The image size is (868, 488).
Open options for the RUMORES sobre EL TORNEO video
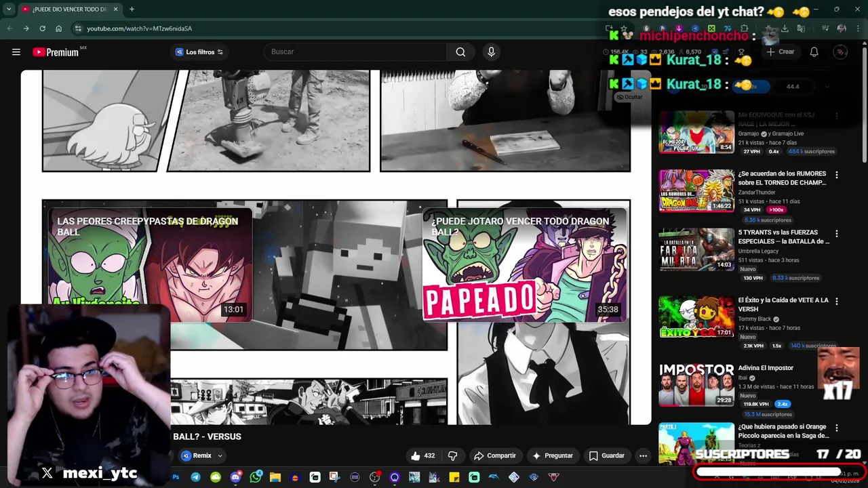click(x=836, y=175)
